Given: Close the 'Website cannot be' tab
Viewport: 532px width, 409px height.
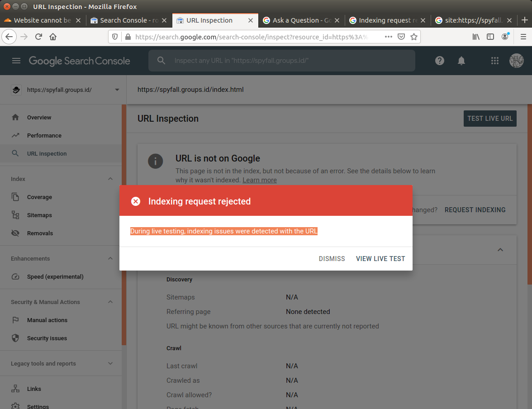Looking at the screenshot, I should [x=78, y=20].
